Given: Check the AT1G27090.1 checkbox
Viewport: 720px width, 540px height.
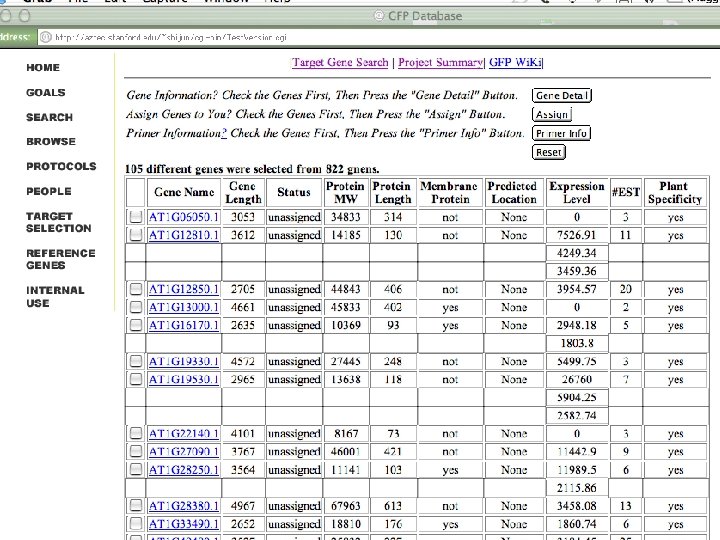Looking at the screenshot, I should point(135,451).
